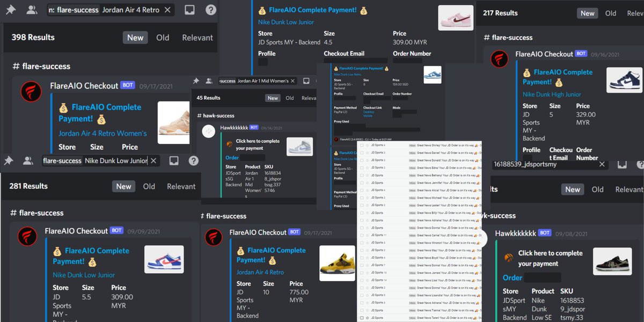Open the Desktop checkout link
Screen dimensions: 644x322
[369, 112]
